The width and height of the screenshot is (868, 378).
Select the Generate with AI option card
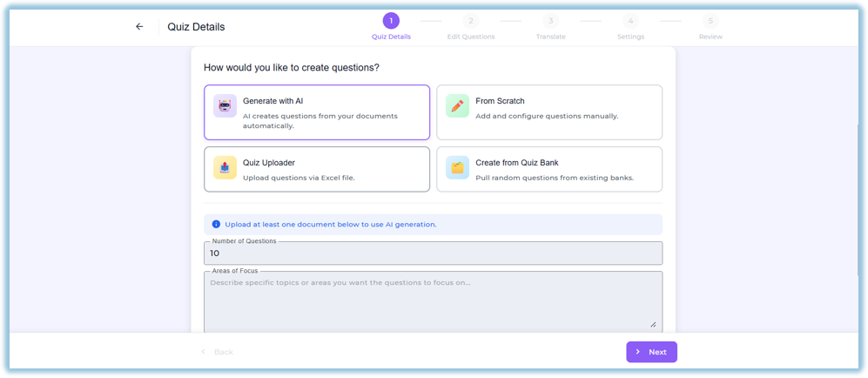tap(317, 112)
